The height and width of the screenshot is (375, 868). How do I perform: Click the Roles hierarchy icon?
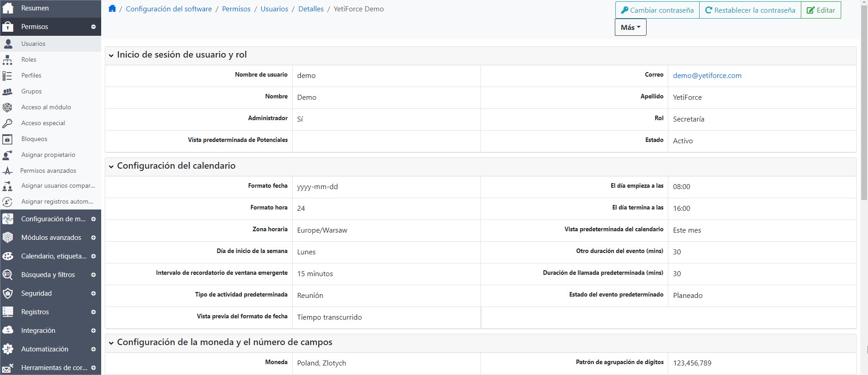click(x=8, y=59)
